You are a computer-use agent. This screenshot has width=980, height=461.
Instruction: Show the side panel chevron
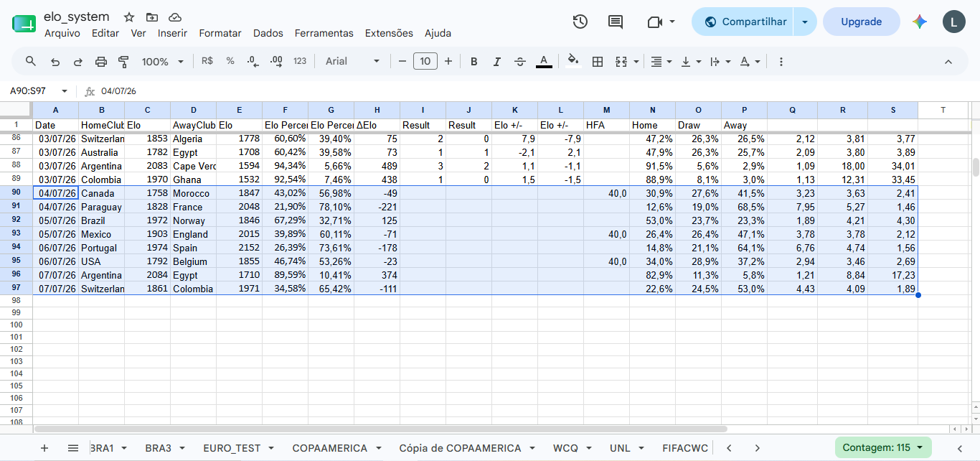[x=959, y=447]
